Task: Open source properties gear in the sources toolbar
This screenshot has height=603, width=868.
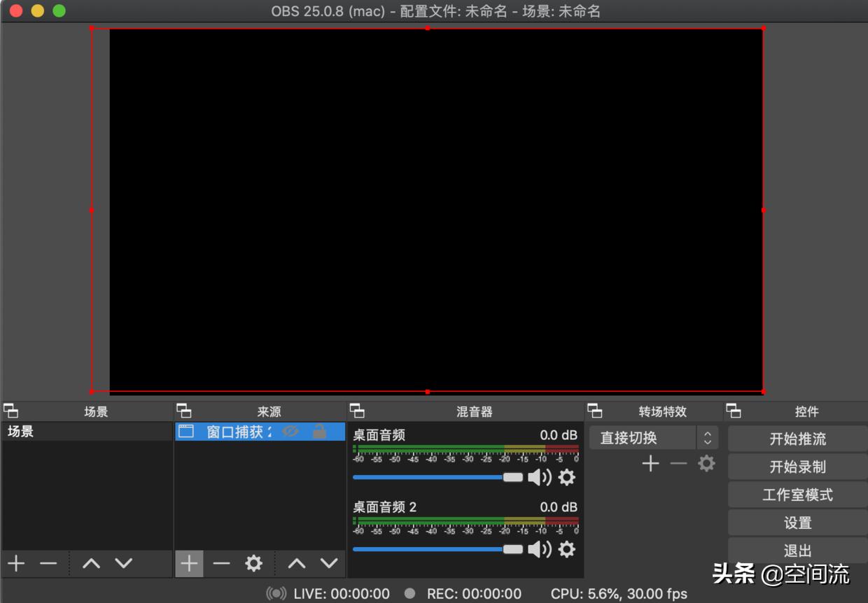Action: [253, 564]
